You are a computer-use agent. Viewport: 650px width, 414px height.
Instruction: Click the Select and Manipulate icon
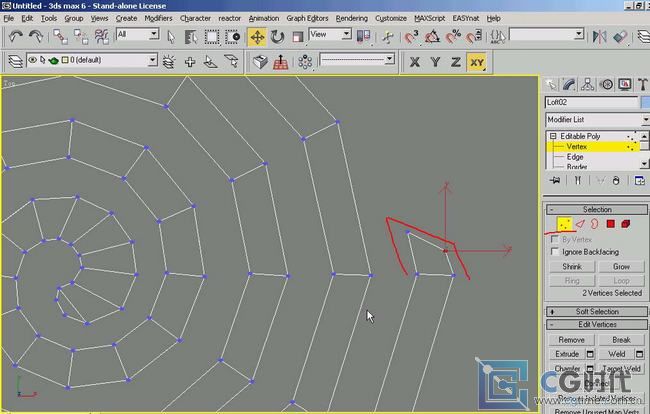tap(388, 37)
